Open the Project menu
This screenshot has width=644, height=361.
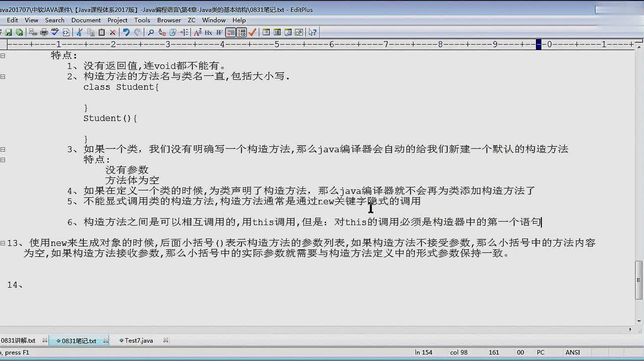[x=117, y=20]
